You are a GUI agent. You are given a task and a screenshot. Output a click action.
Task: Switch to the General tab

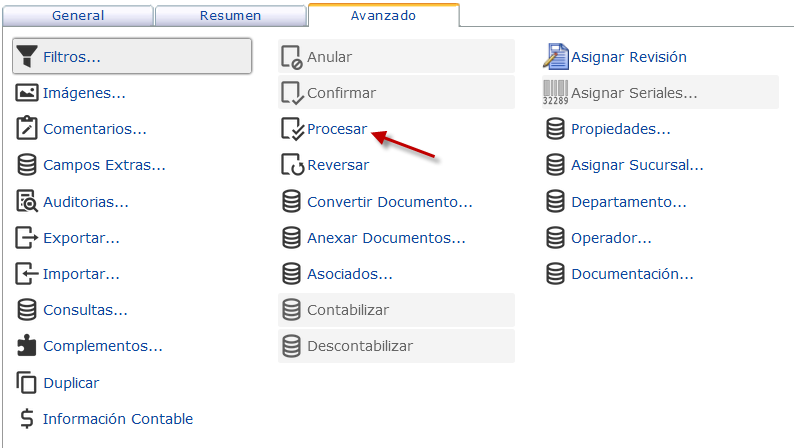(x=77, y=16)
